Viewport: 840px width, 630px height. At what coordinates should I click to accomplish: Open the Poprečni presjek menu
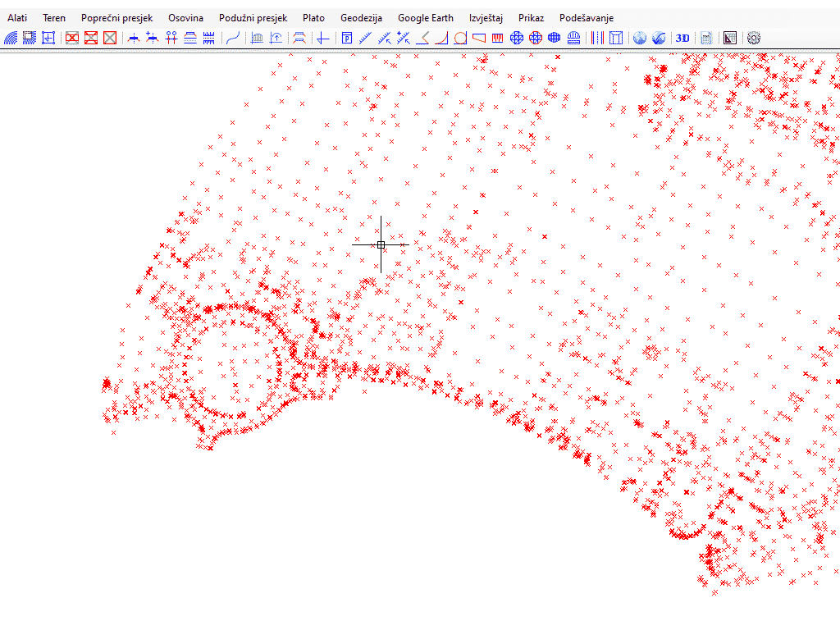click(116, 18)
